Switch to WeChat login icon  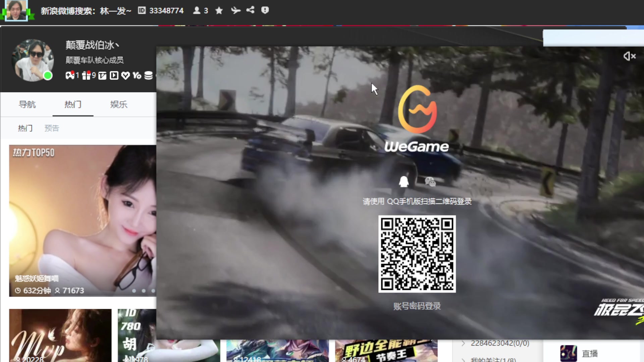coord(430,182)
